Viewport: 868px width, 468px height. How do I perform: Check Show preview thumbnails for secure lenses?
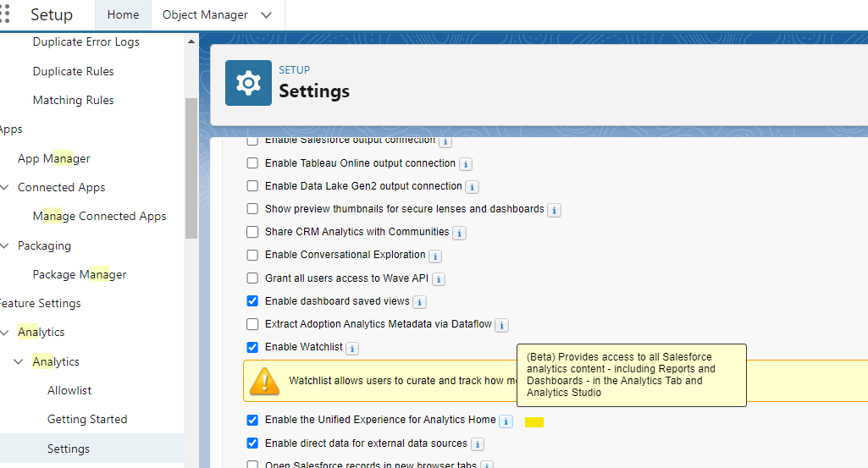(252, 208)
